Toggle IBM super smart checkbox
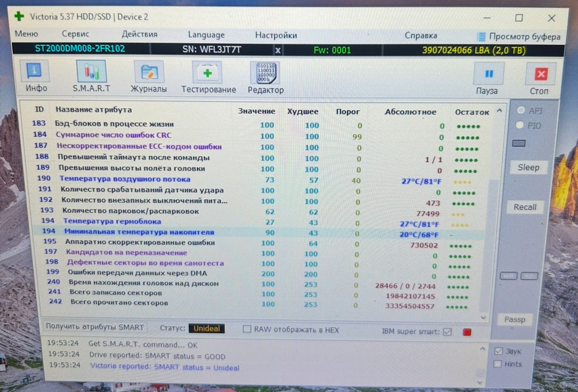The height and width of the screenshot is (392, 578). (447, 331)
